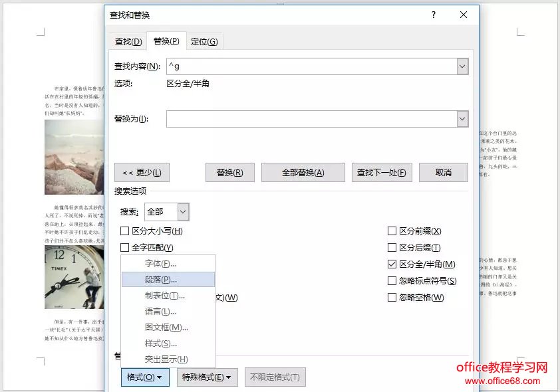Enable the 全字匹配(Y) checkbox
The width and height of the screenshot is (560, 392).
[x=124, y=248]
